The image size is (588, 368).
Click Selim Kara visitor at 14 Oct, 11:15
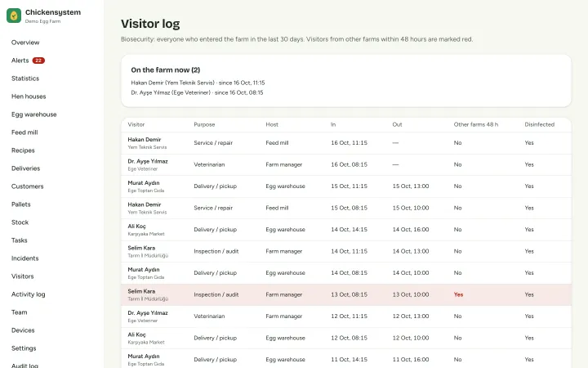tap(141, 249)
